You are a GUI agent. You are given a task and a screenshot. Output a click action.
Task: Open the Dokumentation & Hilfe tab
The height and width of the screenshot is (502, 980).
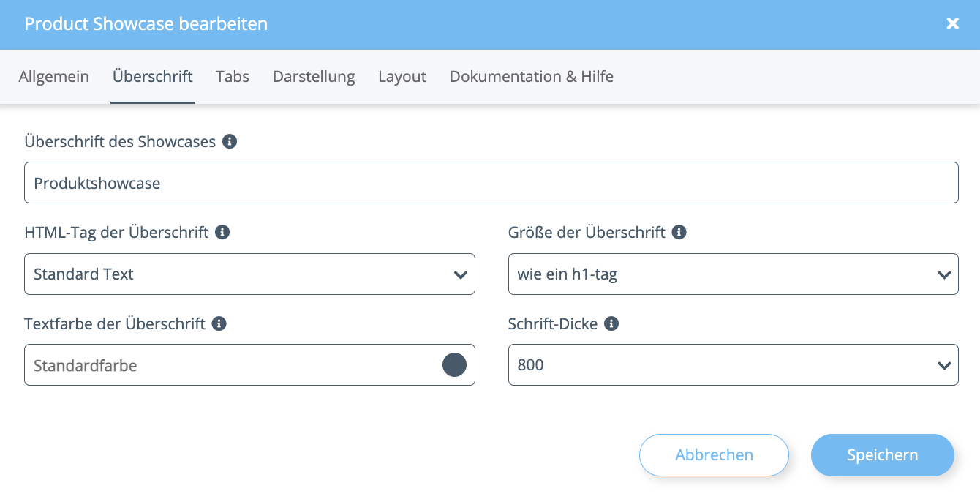click(x=531, y=76)
